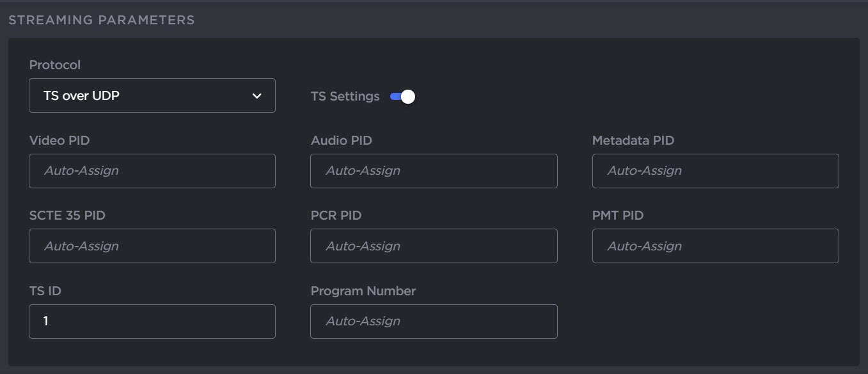The height and width of the screenshot is (374, 868).
Task: Click the Streaming Parameters section header
Action: pyautogui.click(x=101, y=20)
